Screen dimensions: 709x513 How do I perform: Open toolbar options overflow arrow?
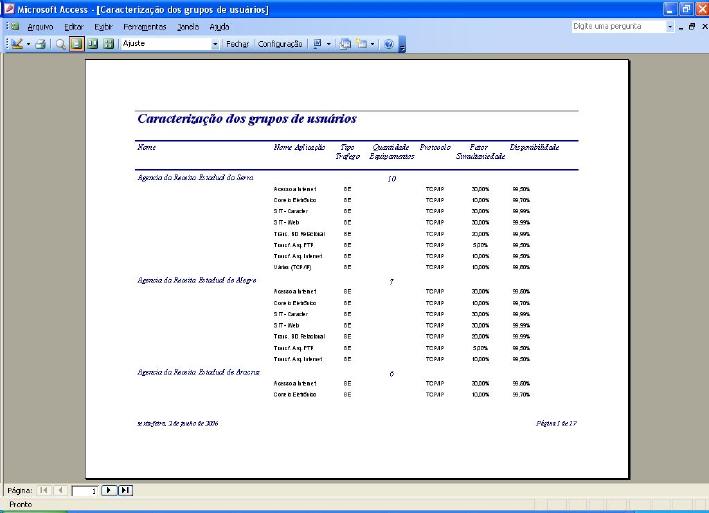(x=402, y=44)
